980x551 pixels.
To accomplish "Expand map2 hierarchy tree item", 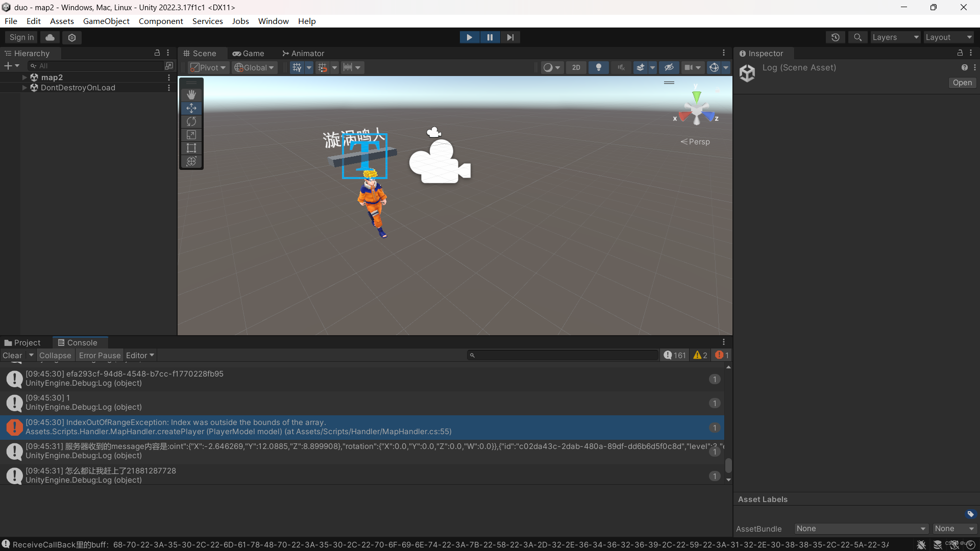I will click(24, 77).
